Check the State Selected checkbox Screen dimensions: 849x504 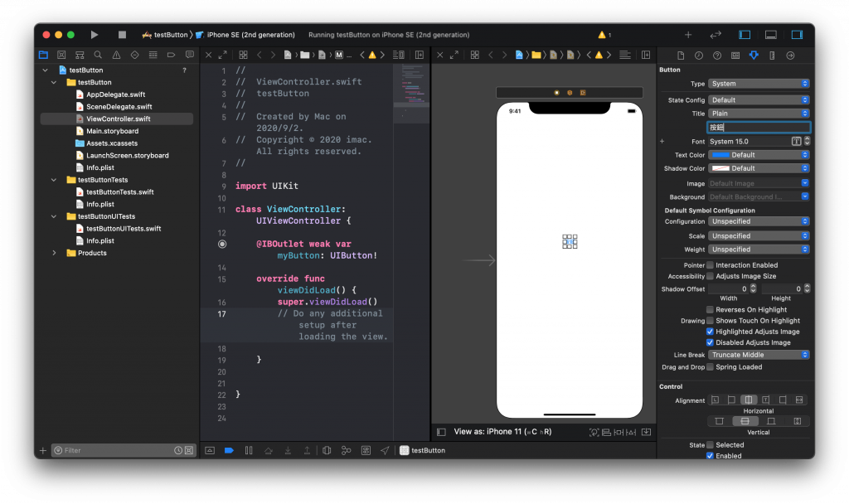(x=710, y=445)
